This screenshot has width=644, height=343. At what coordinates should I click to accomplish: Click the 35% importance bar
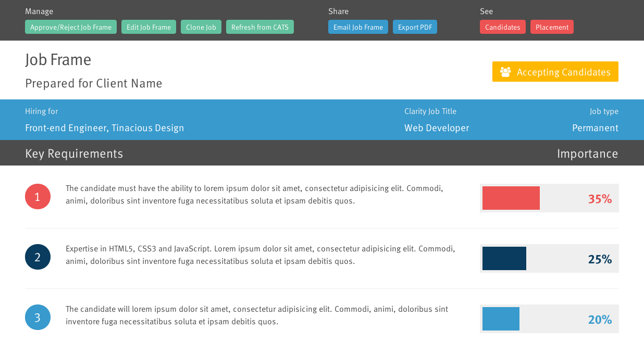click(x=549, y=198)
